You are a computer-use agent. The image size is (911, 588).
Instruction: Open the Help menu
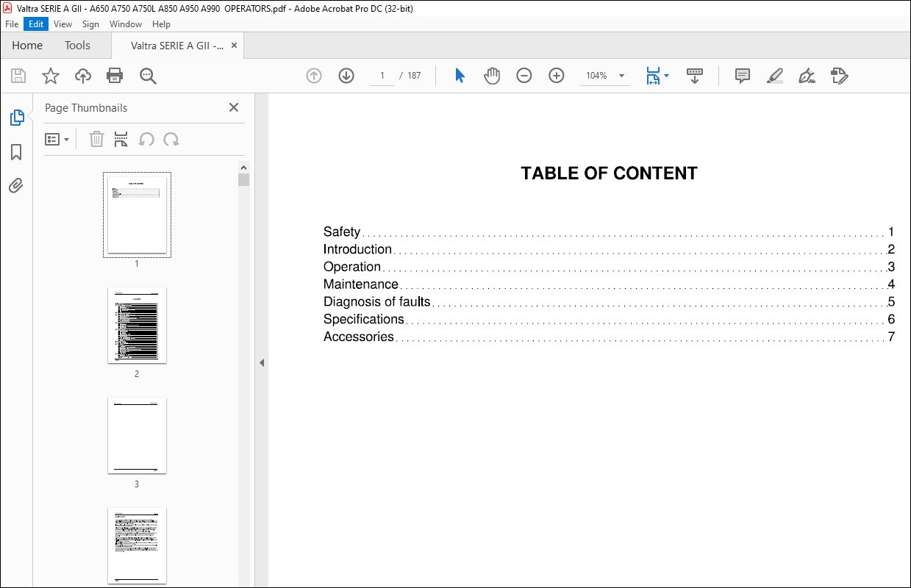coord(161,24)
